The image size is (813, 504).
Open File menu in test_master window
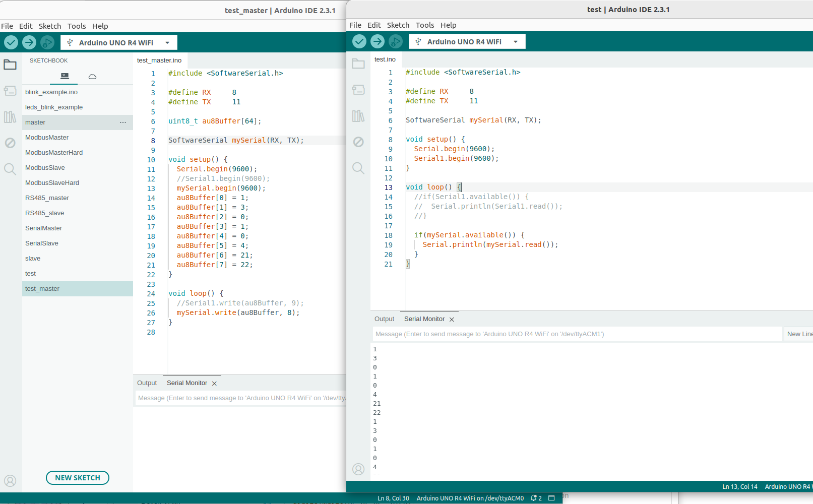7,26
